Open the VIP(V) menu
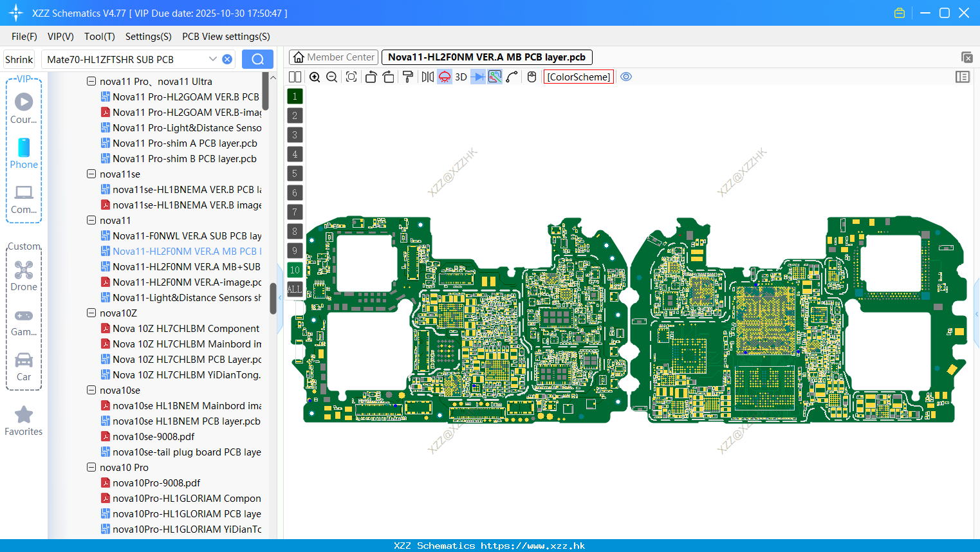The width and height of the screenshot is (980, 552). tap(60, 37)
